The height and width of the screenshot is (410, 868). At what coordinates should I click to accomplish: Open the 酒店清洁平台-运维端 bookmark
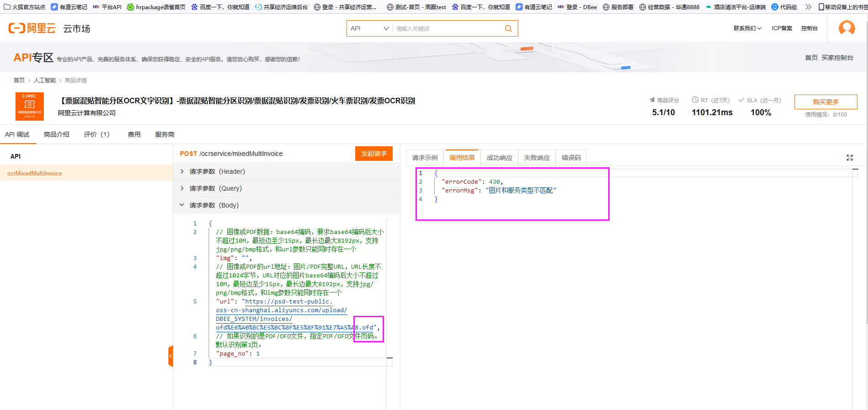coord(736,7)
